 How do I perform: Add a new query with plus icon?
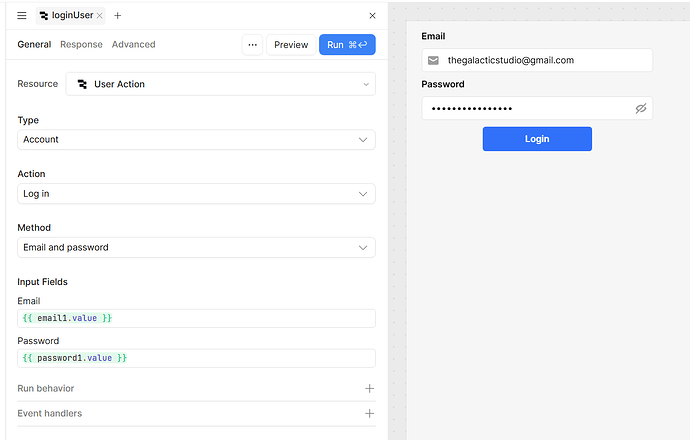point(117,16)
